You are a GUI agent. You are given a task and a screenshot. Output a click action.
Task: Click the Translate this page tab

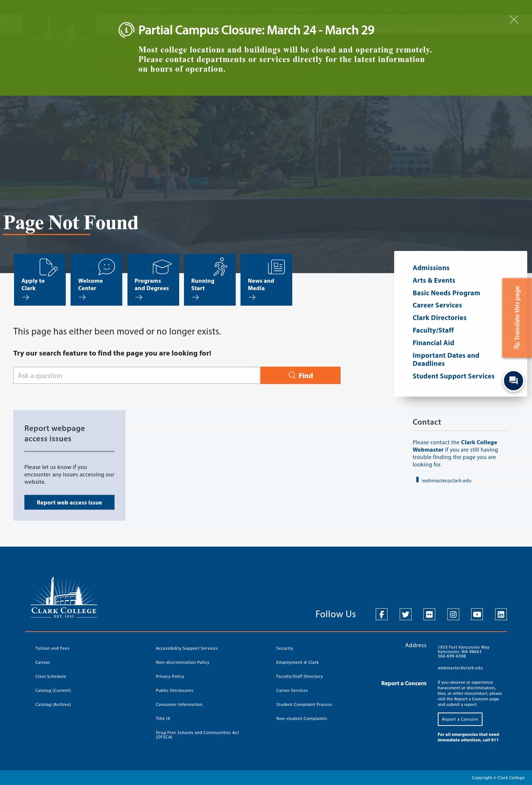[517, 318]
